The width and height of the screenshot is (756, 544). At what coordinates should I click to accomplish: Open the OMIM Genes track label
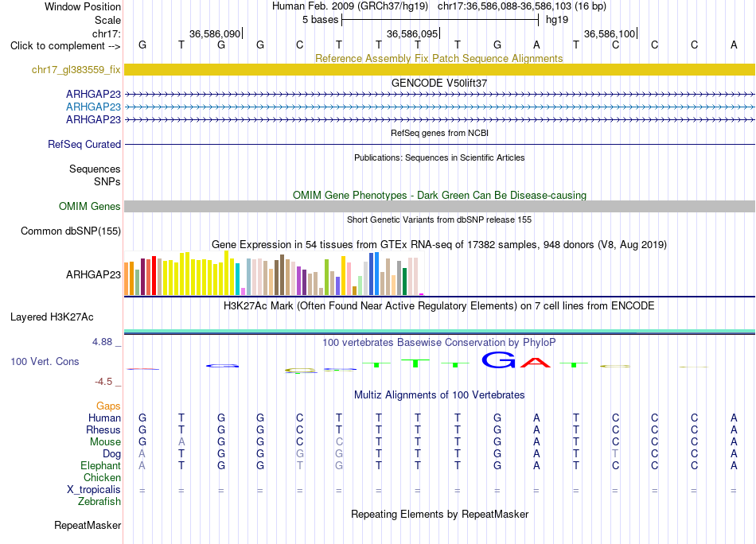coord(89,206)
